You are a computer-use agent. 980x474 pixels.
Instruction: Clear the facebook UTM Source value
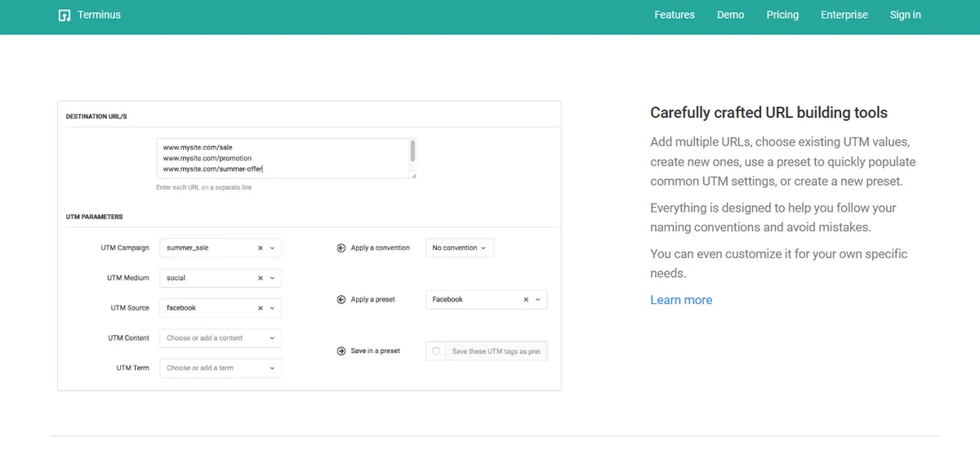click(260, 308)
